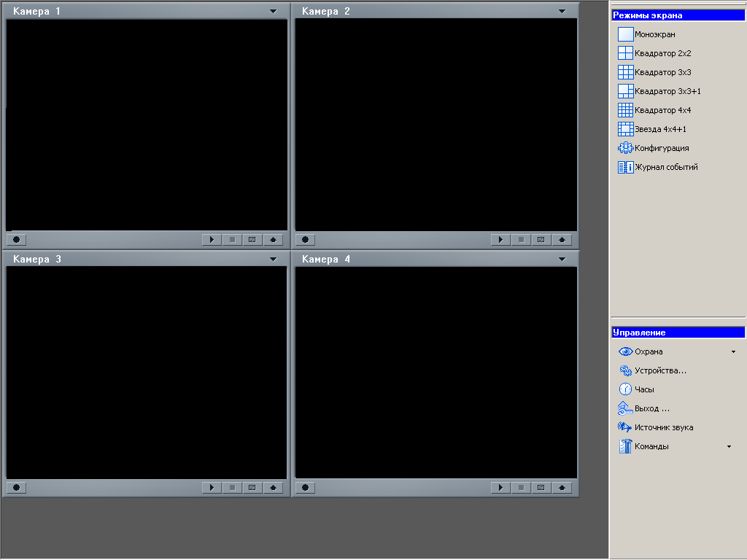
Task: Open Устройства... devices dialog
Action: (659, 370)
